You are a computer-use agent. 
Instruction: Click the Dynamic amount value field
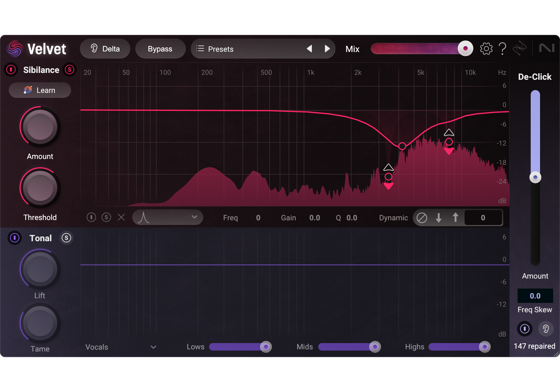click(x=483, y=218)
